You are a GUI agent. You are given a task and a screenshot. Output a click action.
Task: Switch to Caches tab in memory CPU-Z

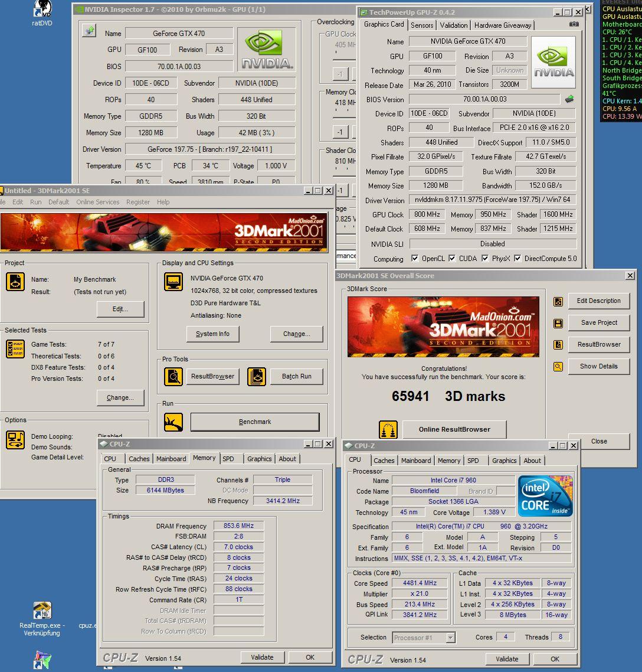139,459
